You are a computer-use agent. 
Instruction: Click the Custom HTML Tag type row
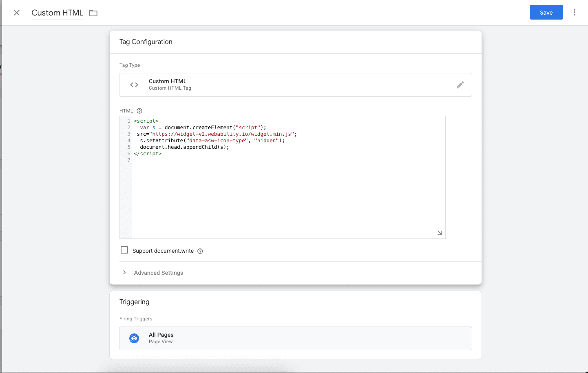point(296,85)
